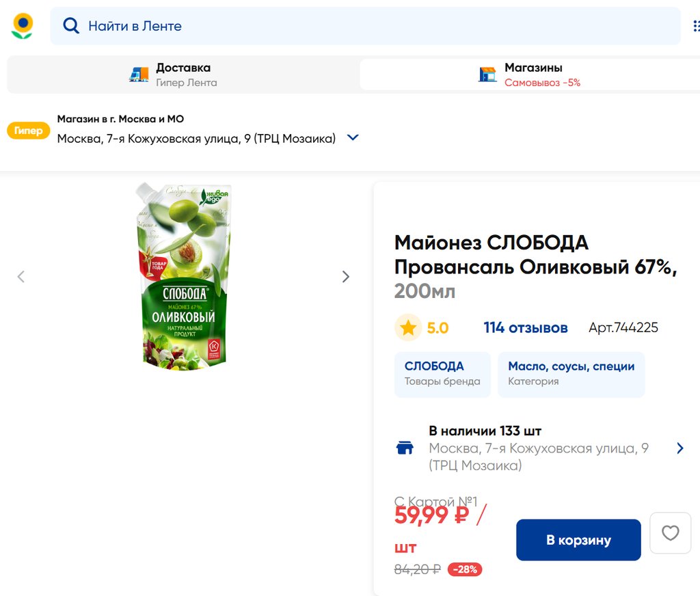The height and width of the screenshot is (596, 700).
Task: Click the delivery truck icon
Action: click(x=139, y=74)
